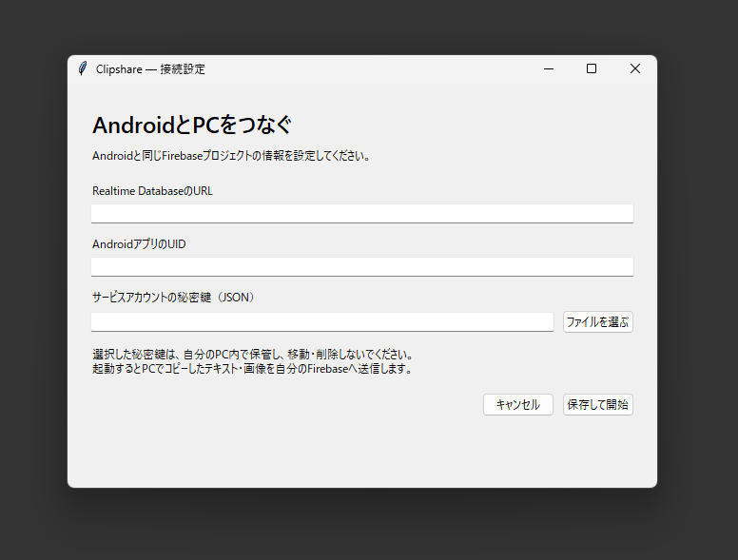Open file picker with ファイルを選ぶ button
This screenshot has height=560, width=738.
click(x=598, y=322)
